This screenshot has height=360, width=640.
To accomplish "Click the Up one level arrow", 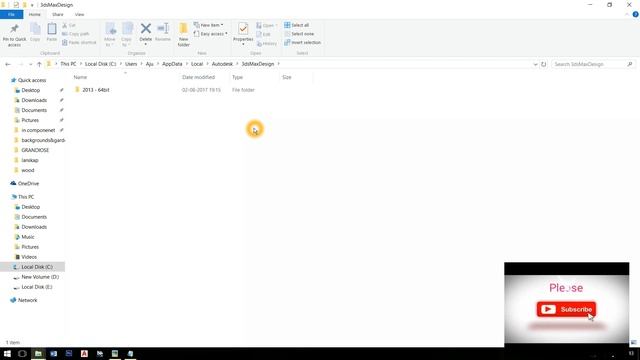I will (39, 64).
